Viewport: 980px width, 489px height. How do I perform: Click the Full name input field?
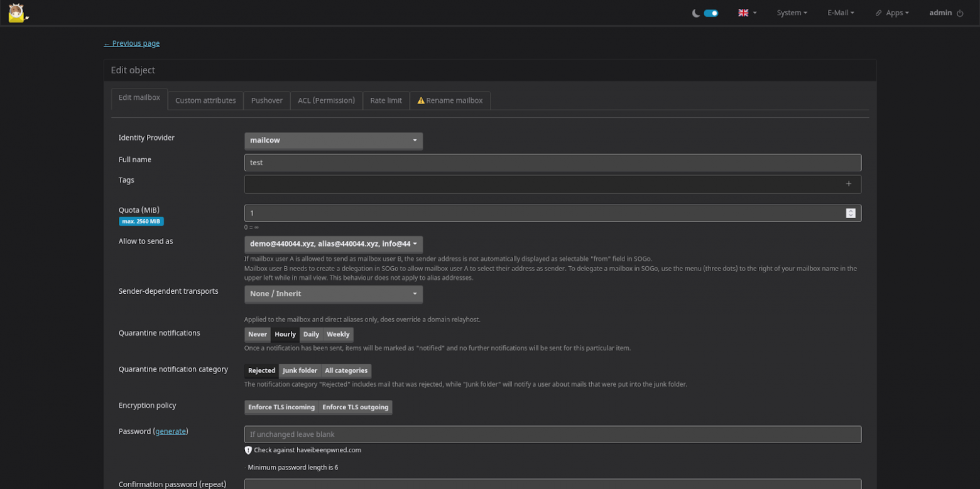552,163
